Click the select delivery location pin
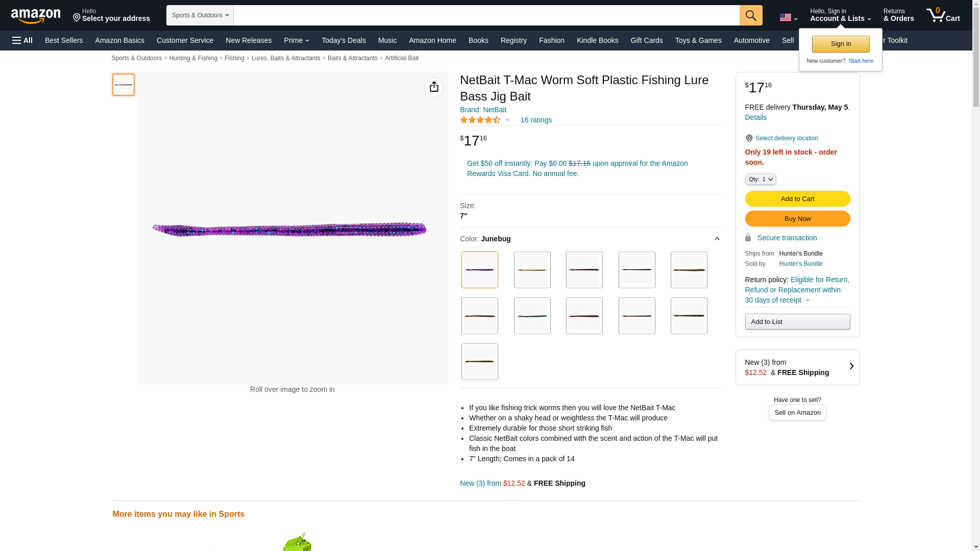Screen dimensions: 980x551 (x=749, y=138)
